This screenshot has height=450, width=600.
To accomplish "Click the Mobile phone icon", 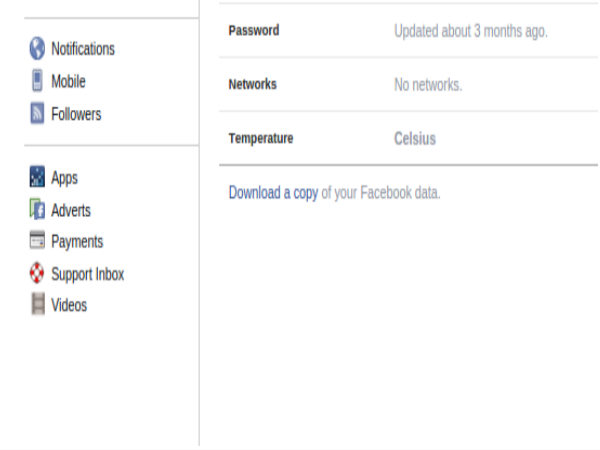I will pos(37,81).
